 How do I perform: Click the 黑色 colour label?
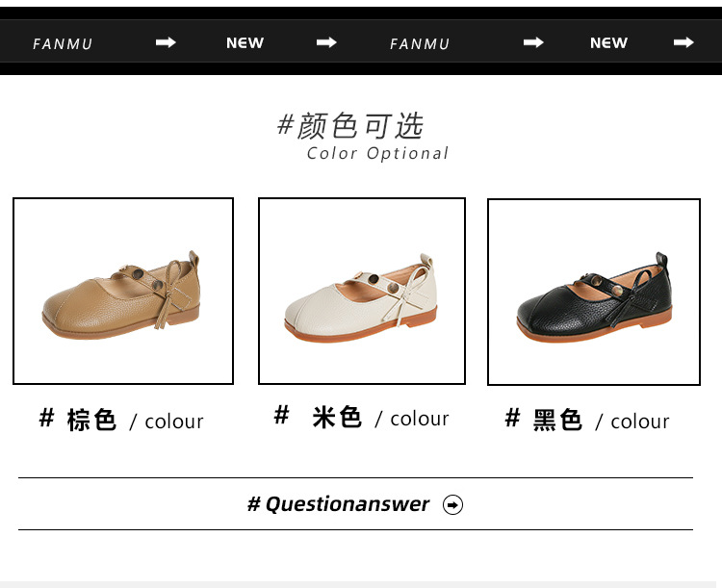(587, 420)
